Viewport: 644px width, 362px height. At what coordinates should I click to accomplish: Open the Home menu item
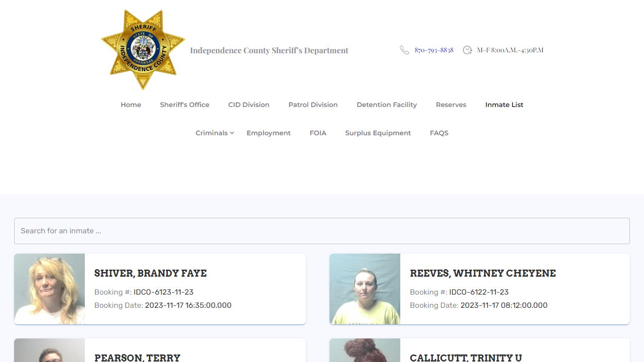point(131,105)
